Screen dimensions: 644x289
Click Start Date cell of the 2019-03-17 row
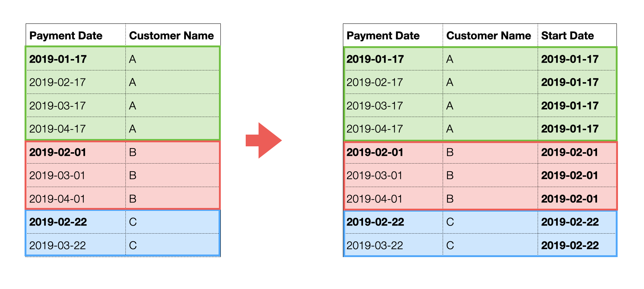(570, 106)
